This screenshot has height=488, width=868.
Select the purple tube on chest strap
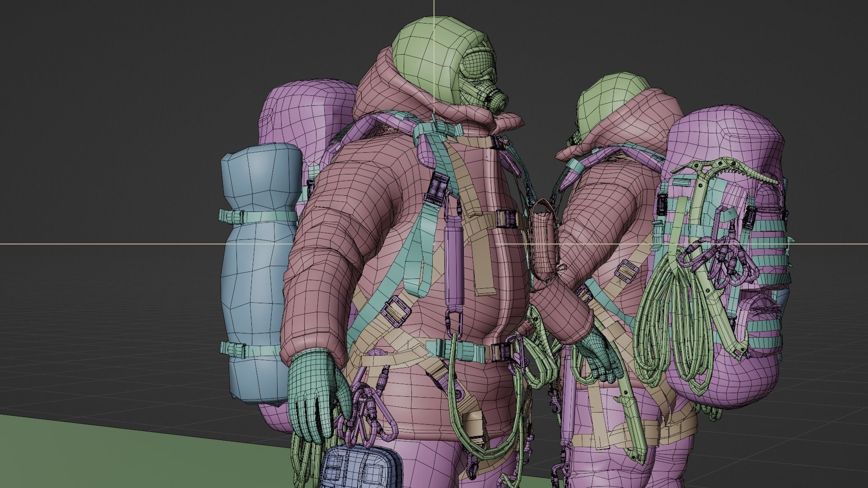[453, 264]
